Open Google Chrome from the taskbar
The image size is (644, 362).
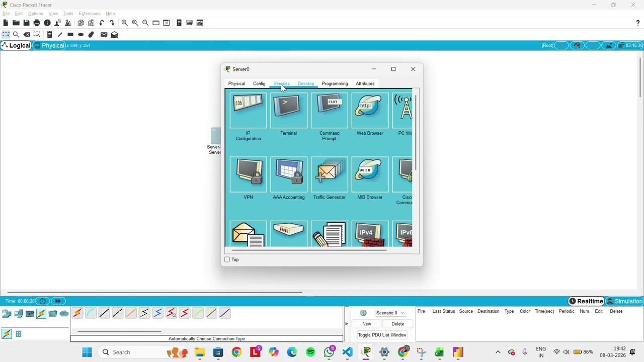(236, 352)
